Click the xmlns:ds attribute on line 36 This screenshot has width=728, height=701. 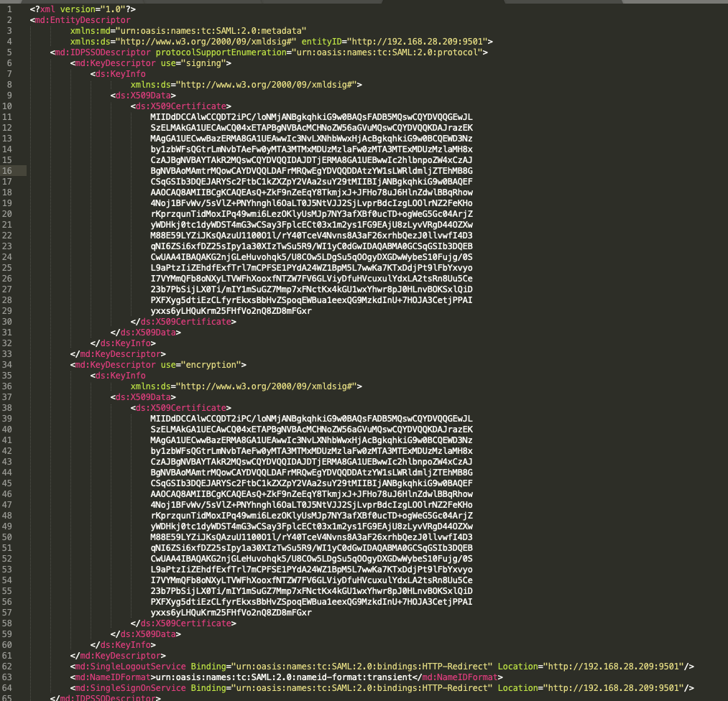(244, 386)
